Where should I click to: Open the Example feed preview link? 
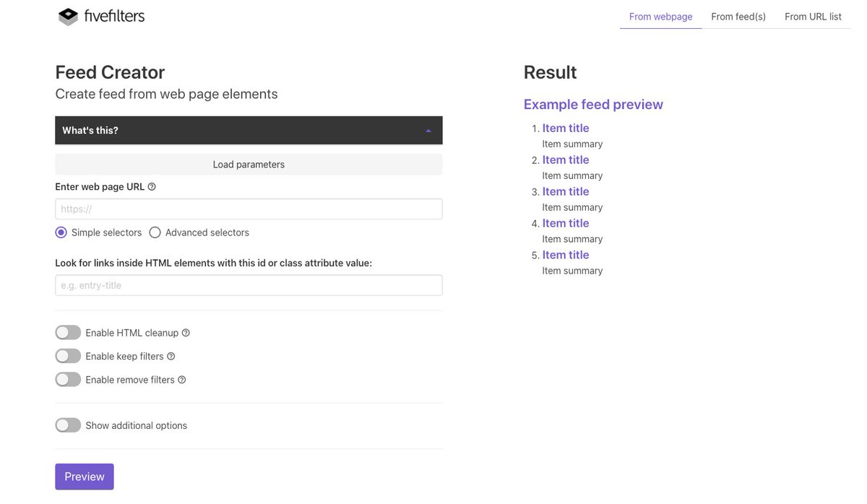pos(593,103)
